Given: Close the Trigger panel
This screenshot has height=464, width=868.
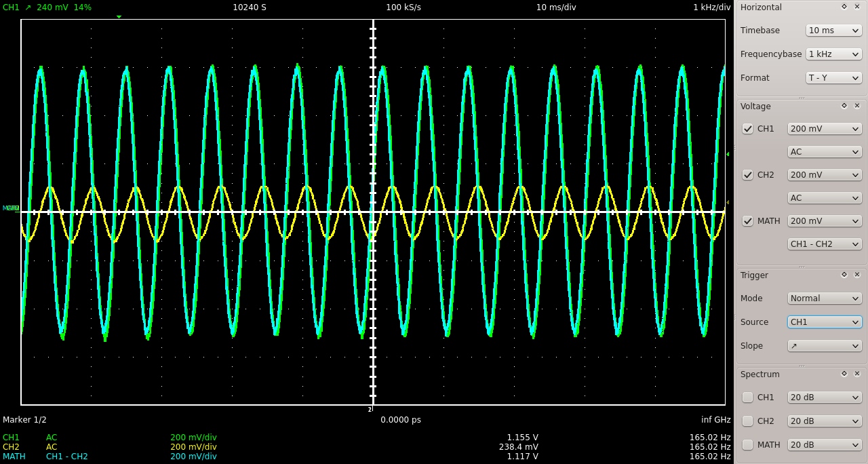Looking at the screenshot, I should [857, 275].
